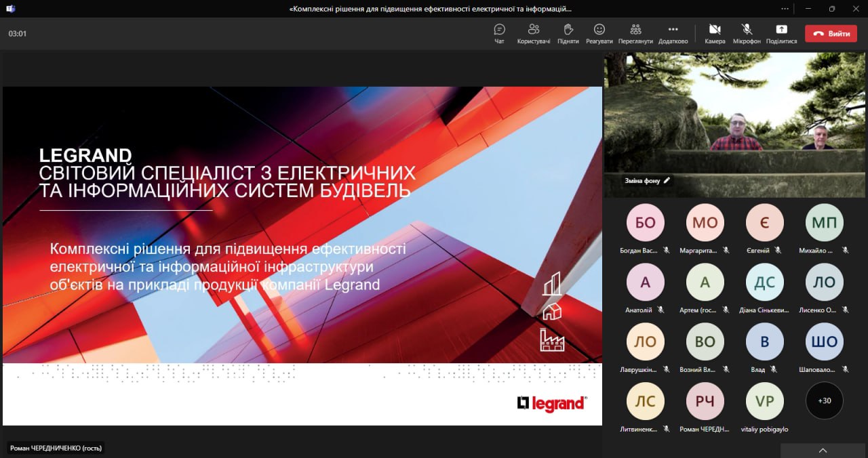Select the video feed of presenters
This screenshot has width=868, height=458.
(736, 125)
